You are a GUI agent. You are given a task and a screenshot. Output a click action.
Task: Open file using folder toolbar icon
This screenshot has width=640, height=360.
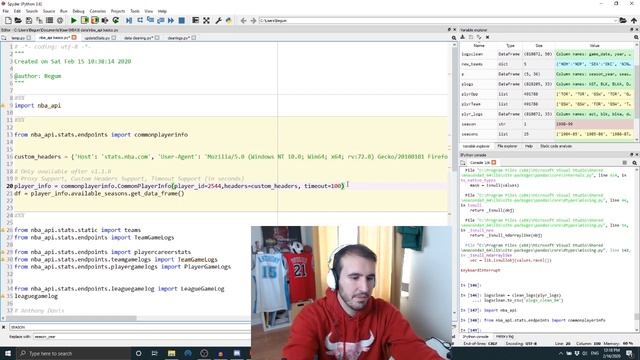click(18, 20)
